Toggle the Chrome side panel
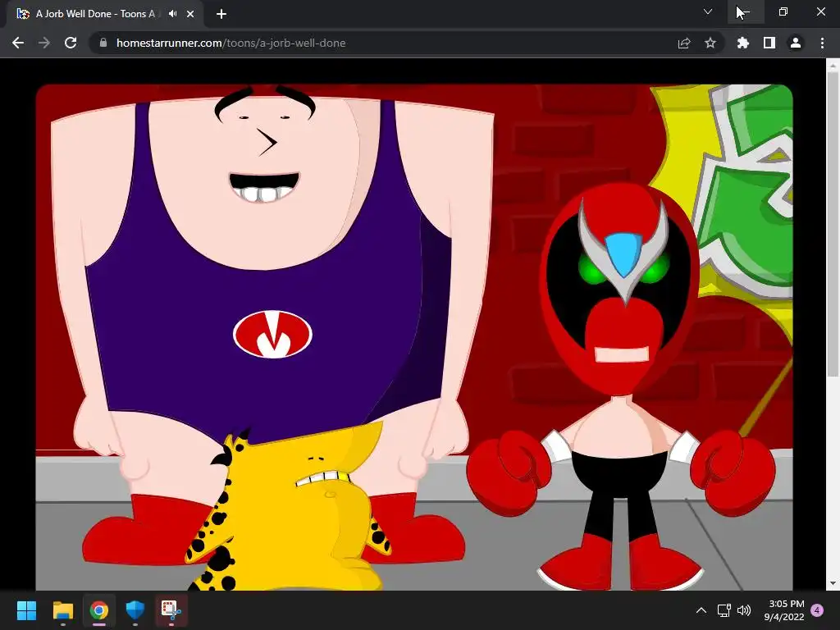The image size is (840, 630). 769,43
